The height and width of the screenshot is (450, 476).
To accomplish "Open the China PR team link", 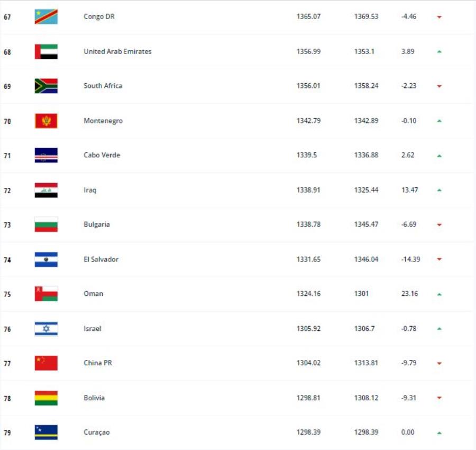I will (x=98, y=363).
